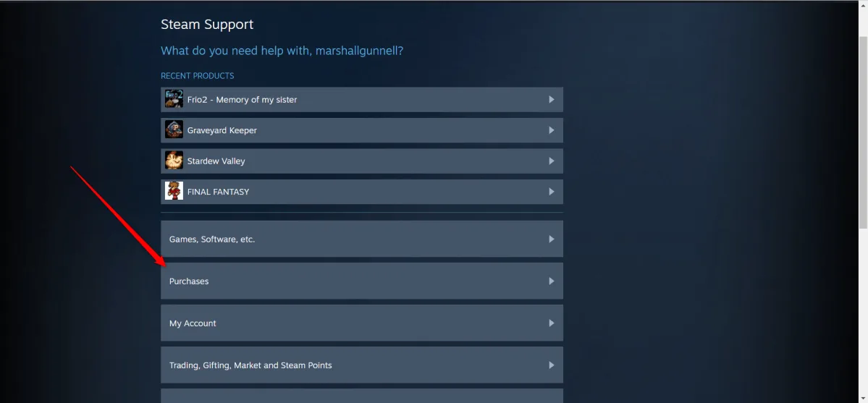
Task: Select Stardew Valley product entry
Action: [362, 161]
